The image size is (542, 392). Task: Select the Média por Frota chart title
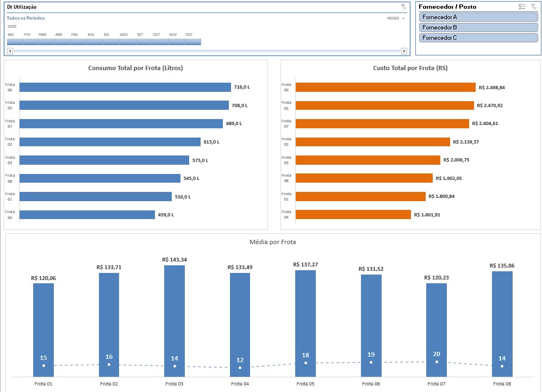[272, 242]
